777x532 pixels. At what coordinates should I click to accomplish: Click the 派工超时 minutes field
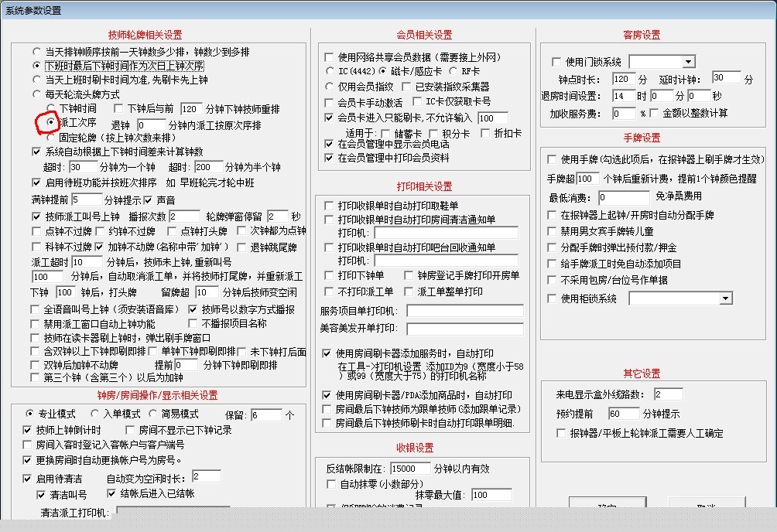[87, 262]
